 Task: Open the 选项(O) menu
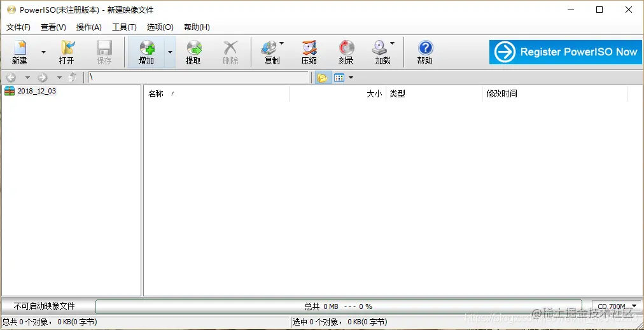click(x=160, y=27)
